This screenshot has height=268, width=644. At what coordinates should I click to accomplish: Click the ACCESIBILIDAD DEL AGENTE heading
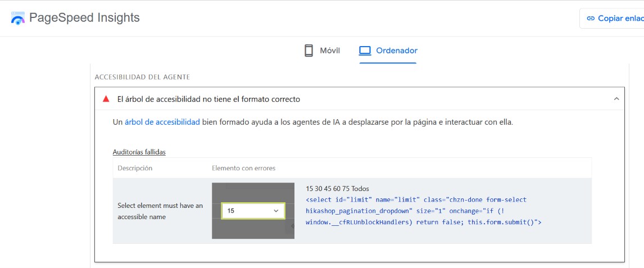tap(142, 77)
